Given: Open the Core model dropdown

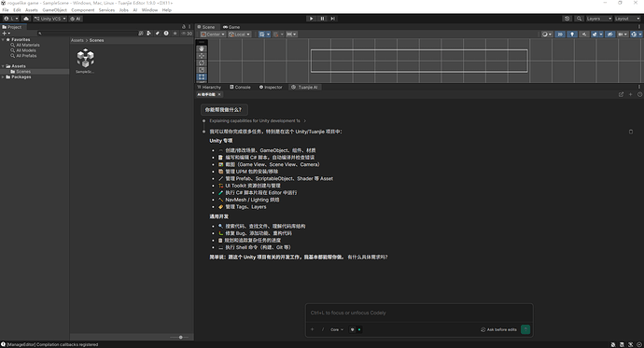Looking at the screenshot, I should [337, 329].
